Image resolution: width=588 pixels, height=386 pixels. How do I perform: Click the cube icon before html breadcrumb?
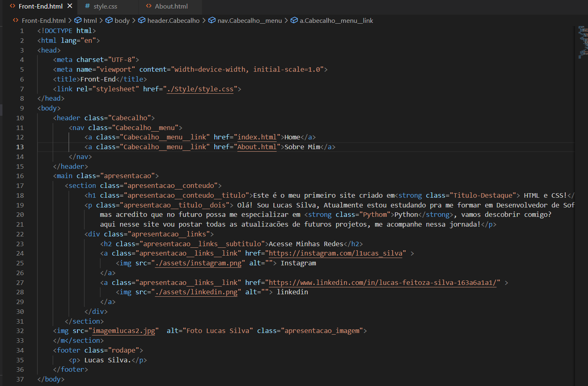point(78,20)
